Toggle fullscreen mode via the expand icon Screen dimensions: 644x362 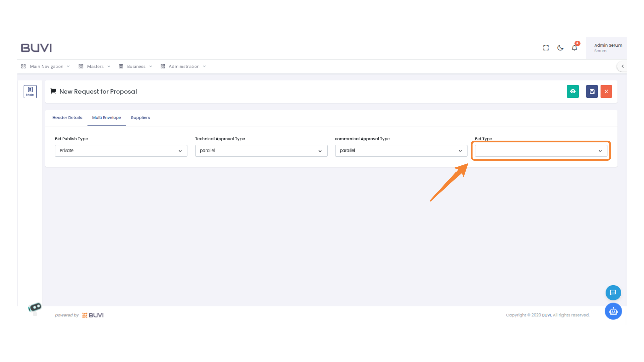click(546, 48)
